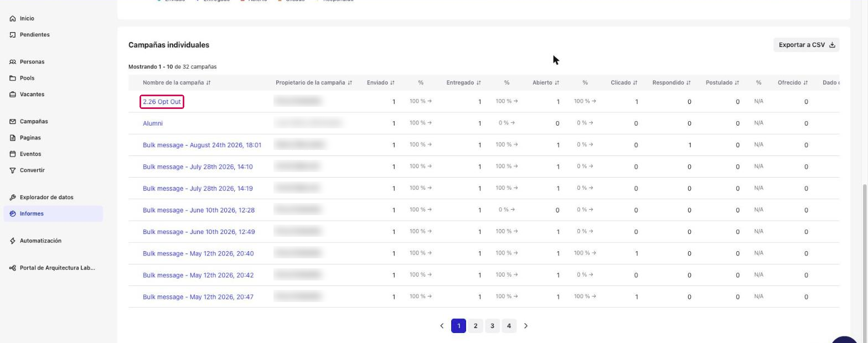Click the Campañas envelope icon
868x343 pixels.
(x=13, y=122)
